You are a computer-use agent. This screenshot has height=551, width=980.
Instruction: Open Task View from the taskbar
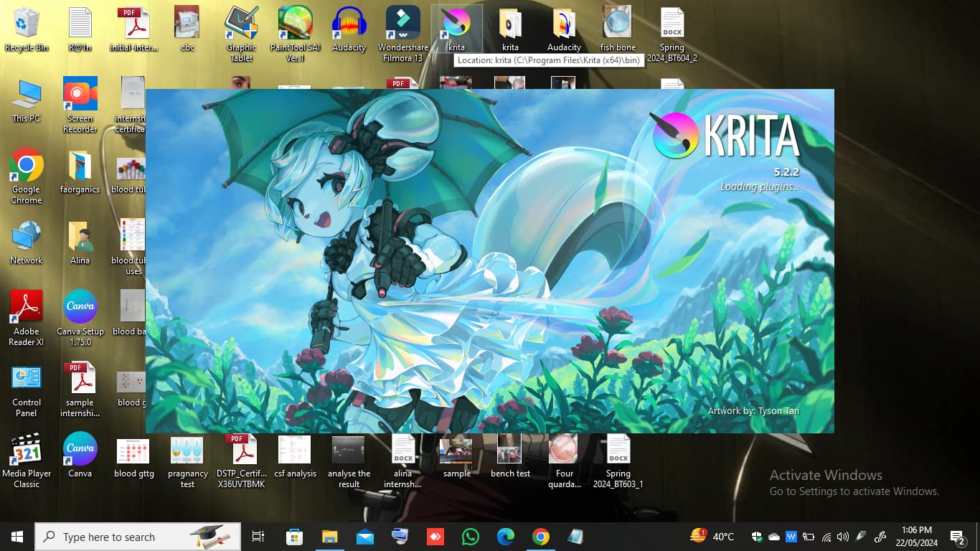(258, 537)
